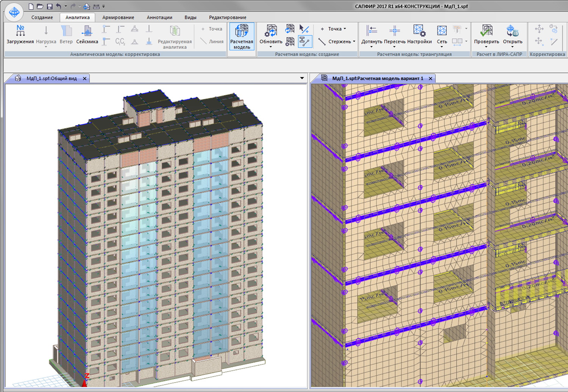Open the view tabs list dropdown arrow

coord(302,78)
